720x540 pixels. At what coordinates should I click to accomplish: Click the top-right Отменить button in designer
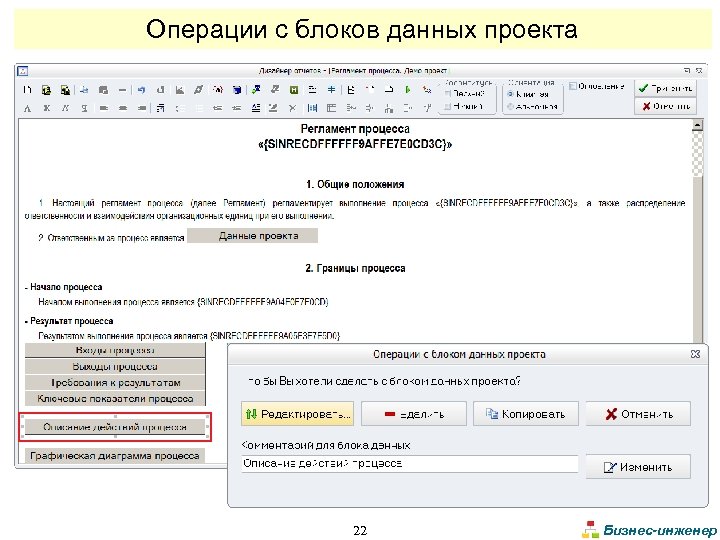pyautogui.click(x=665, y=107)
